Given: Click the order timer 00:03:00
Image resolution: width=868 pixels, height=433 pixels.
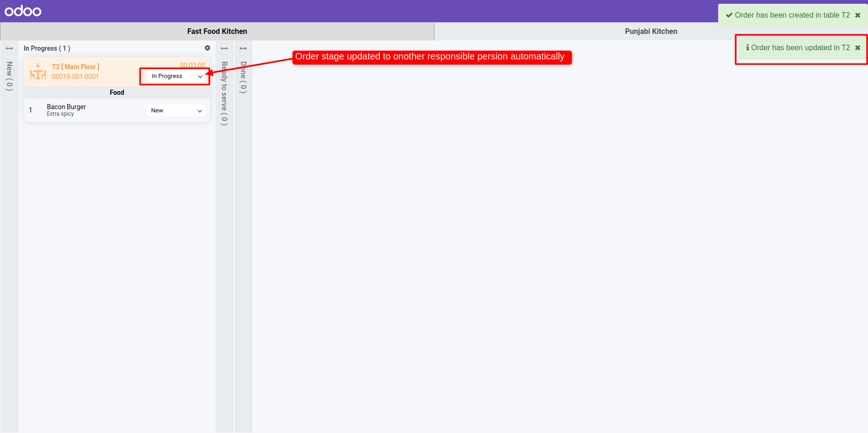Looking at the screenshot, I should pos(193,66).
